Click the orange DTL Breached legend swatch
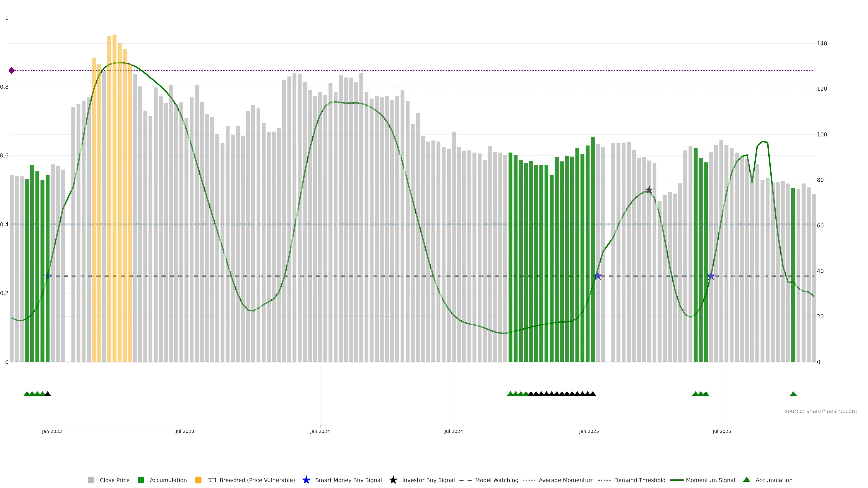This screenshot has height=488, width=868. [198, 480]
